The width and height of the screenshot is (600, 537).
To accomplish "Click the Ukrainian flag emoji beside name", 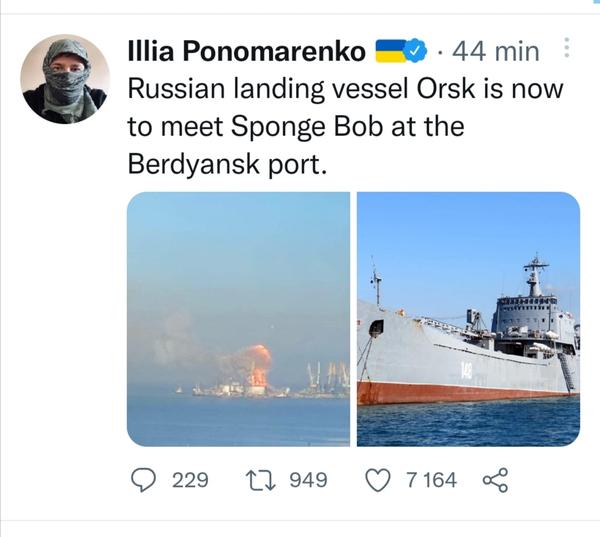I will coord(388,50).
